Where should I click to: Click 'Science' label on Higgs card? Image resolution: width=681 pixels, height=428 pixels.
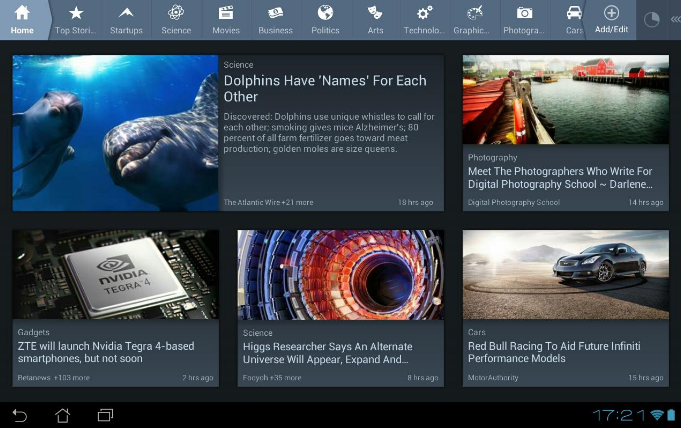pyautogui.click(x=258, y=333)
